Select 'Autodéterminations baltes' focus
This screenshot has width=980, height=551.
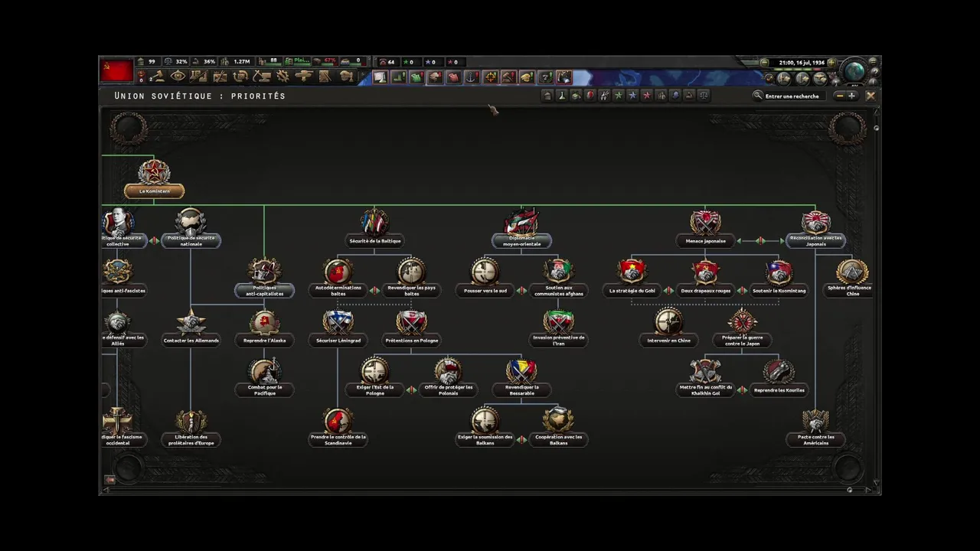click(x=338, y=277)
